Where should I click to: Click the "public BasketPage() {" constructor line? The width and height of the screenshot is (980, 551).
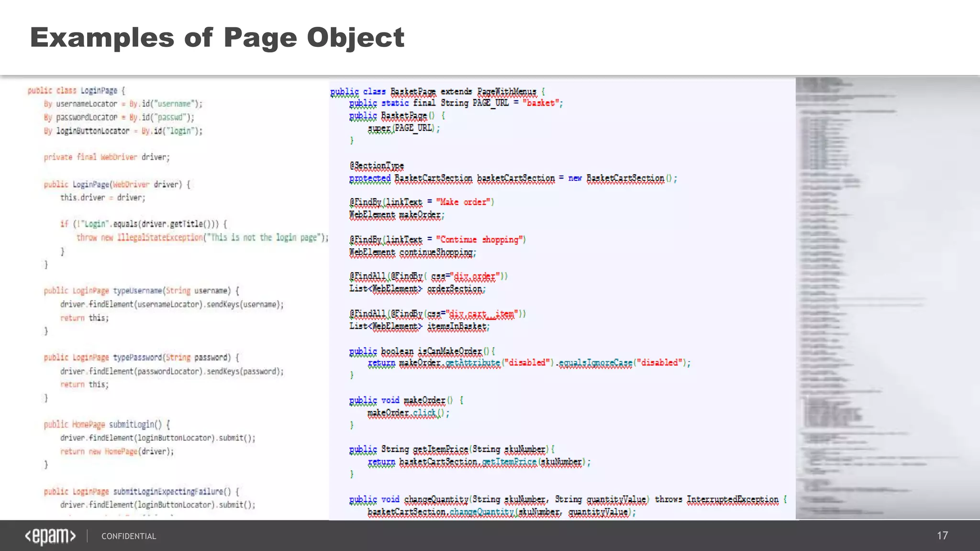(397, 116)
